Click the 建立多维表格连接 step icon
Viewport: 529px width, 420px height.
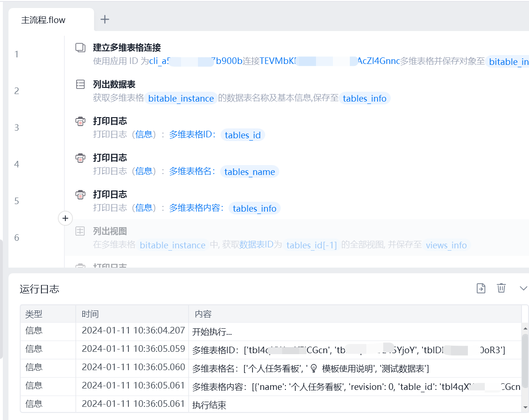(x=80, y=48)
